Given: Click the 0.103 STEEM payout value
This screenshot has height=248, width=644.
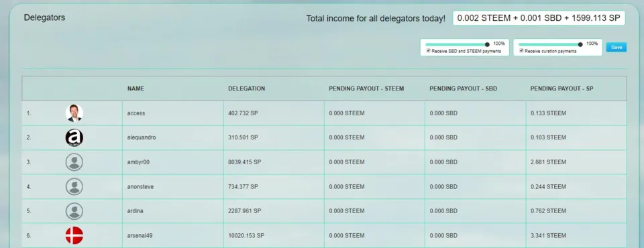Looking at the screenshot, I should pos(548,137).
